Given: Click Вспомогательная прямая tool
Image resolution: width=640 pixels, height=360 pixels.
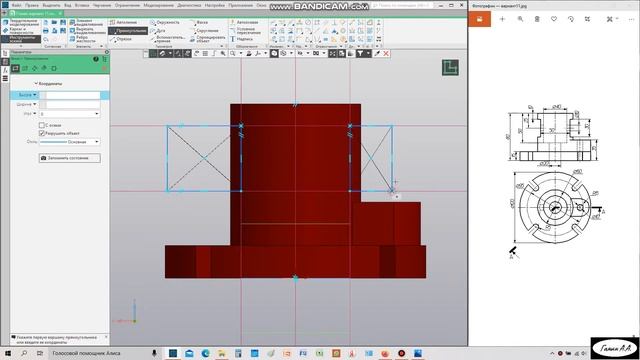Looking at the screenshot, I should coord(167,39).
